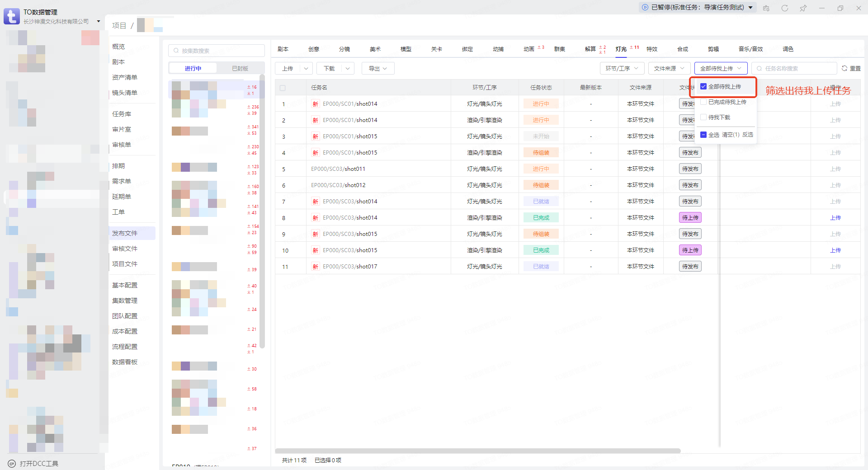Expand the 导出 export dropdown
868x470 pixels.
[x=378, y=68]
